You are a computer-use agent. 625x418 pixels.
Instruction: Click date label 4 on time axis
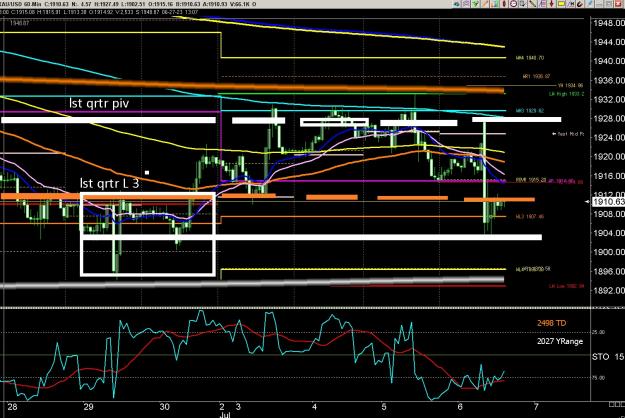coord(314,407)
